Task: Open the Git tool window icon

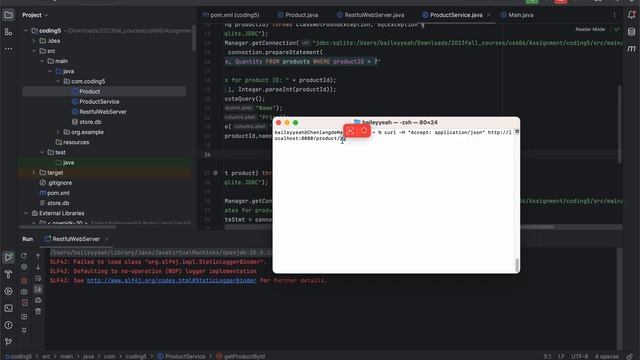Action: tap(8, 342)
